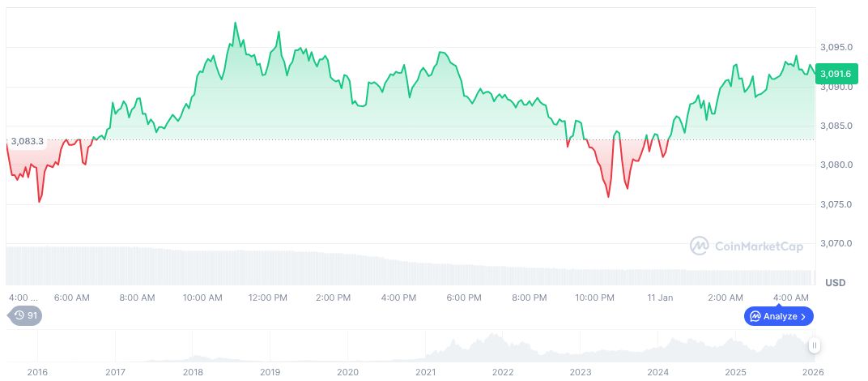Click the history clock icon badge showing 91
This screenshot has width=868, height=381.
pyautogui.click(x=24, y=315)
